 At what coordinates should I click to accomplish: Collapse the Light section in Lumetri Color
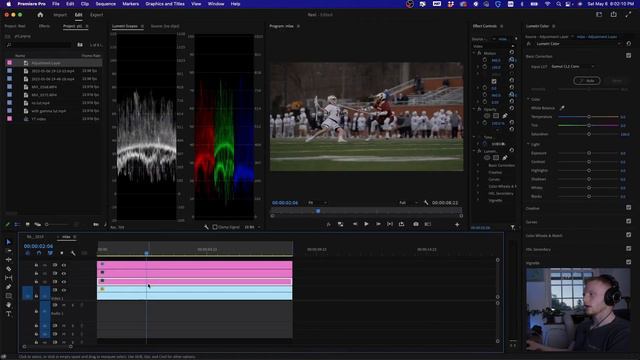(x=528, y=144)
